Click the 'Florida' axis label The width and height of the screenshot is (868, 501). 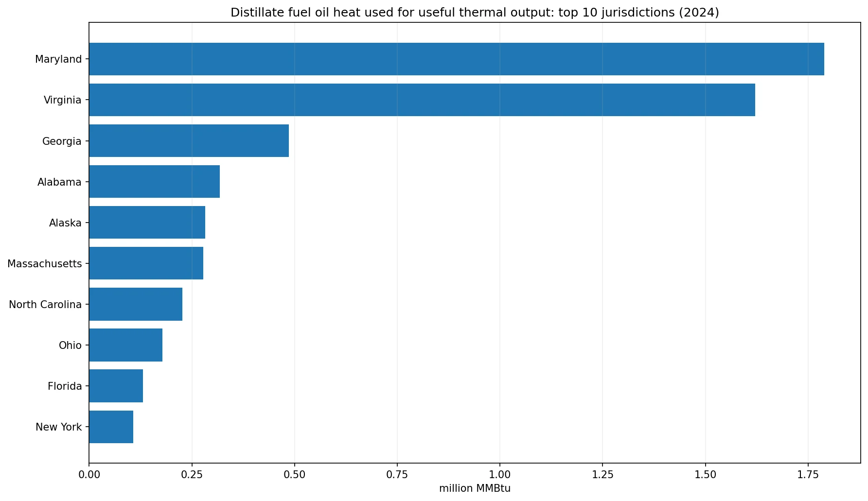pos(65,386)
